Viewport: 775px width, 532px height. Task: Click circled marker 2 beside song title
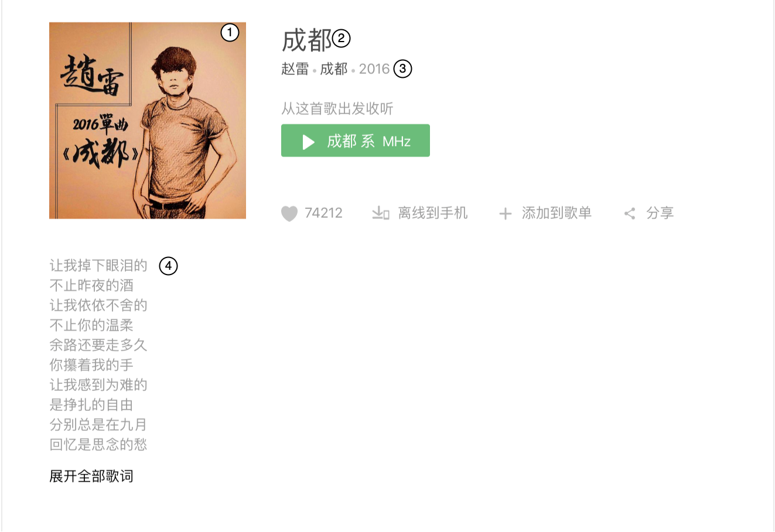341,39
